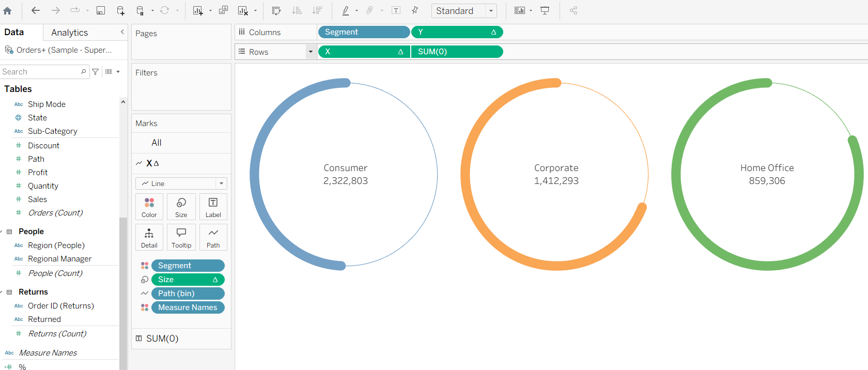Open the Show/Hide Cards dropdown arrow
Screen dimensions: 868x370
[x=531, y=10]
